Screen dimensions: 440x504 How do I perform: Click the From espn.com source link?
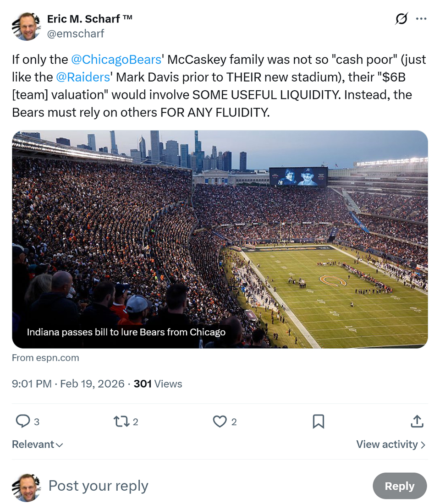click(x=45, y=358)
